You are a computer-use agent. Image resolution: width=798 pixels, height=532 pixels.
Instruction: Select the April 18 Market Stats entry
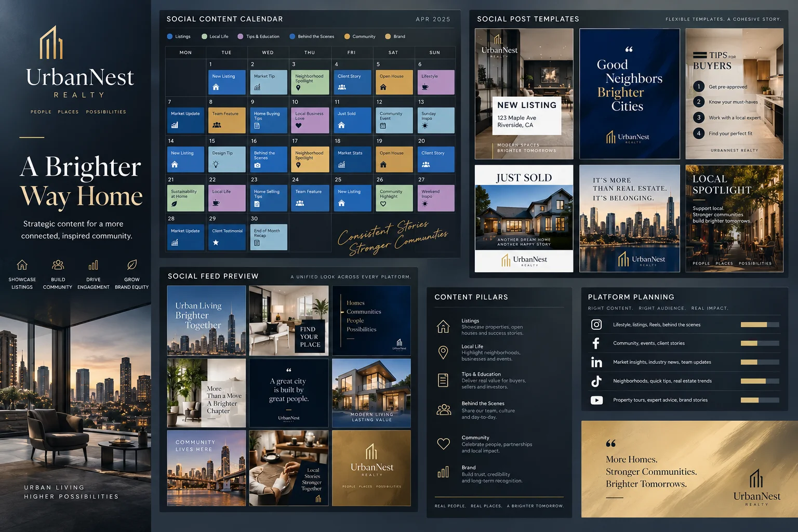pyautogui.click(x=352, y=159)
